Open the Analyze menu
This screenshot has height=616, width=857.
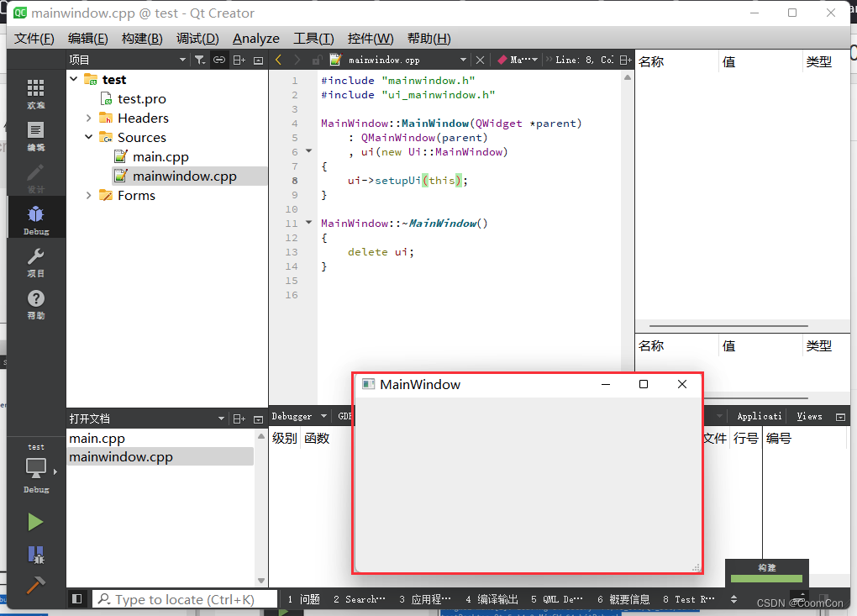(x=255, y=39)
